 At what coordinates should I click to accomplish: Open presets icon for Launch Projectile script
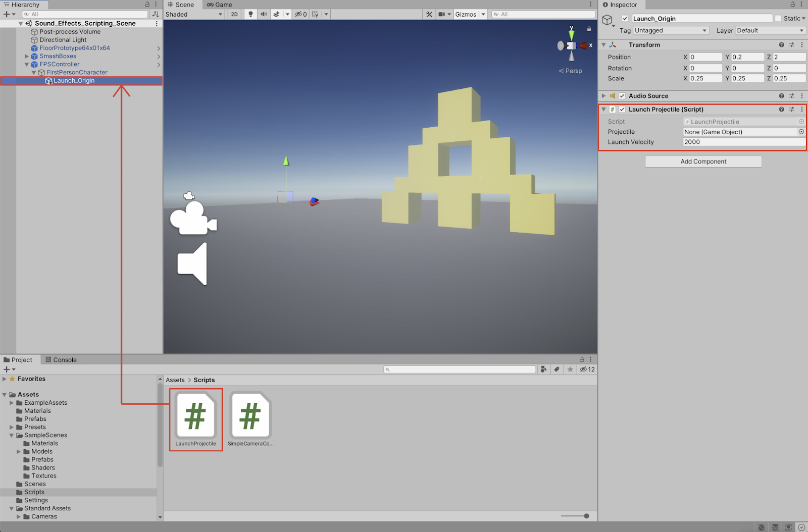[791, 110]
